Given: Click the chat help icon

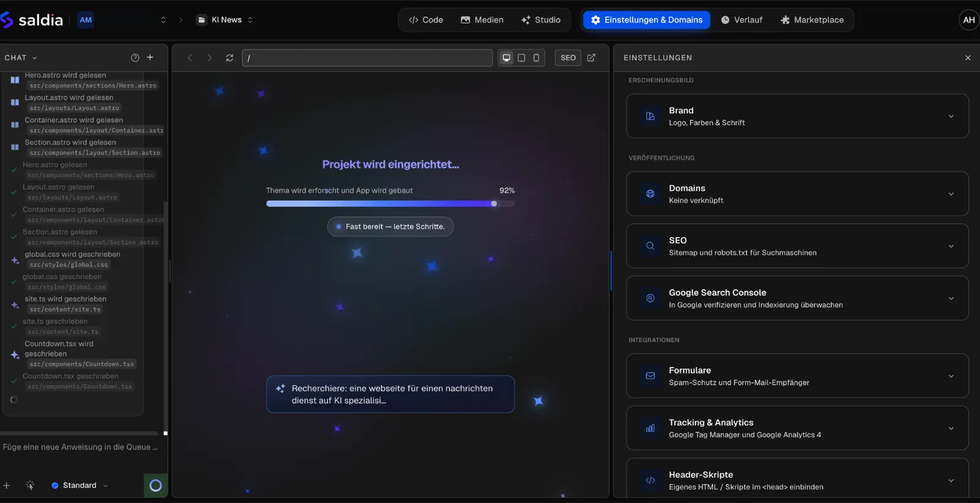Looking at the screenshot, I should point(135,58).
